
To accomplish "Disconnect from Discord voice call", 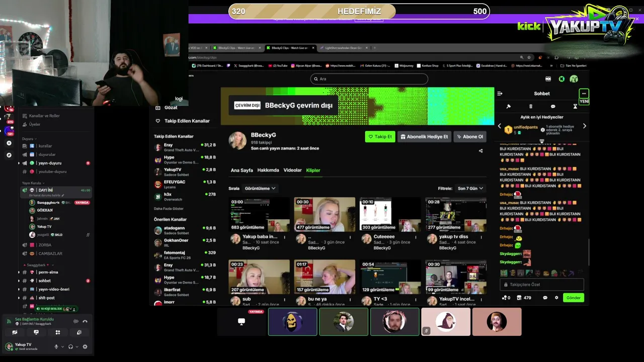I will pos(85,321).
